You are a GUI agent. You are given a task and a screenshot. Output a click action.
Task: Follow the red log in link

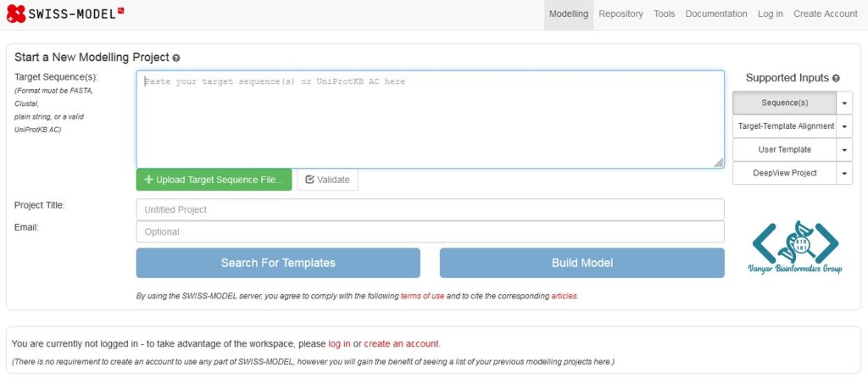click(339, 344)
